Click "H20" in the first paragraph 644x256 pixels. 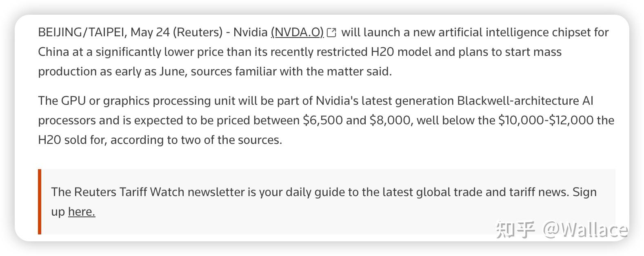[x=382, y=52]
